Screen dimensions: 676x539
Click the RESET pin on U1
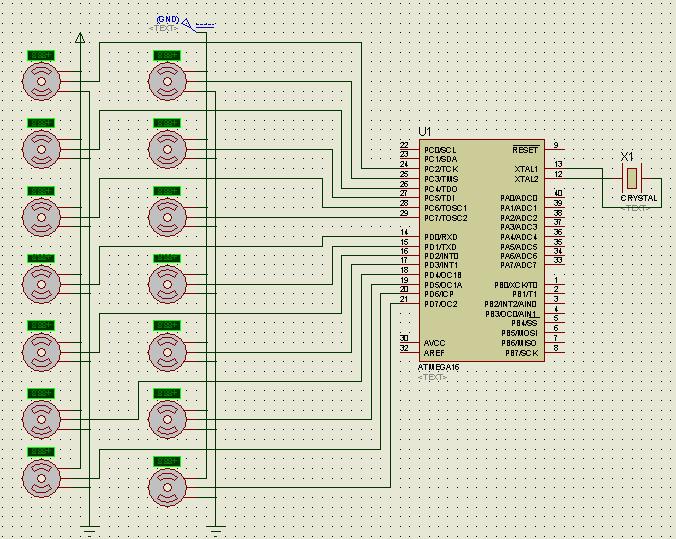point(525,149)
